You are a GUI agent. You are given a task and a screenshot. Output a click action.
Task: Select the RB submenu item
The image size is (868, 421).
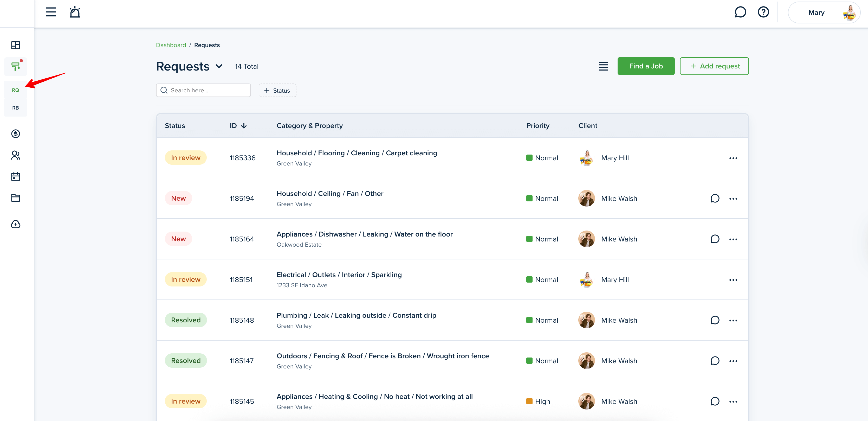[x=16, y=108]
